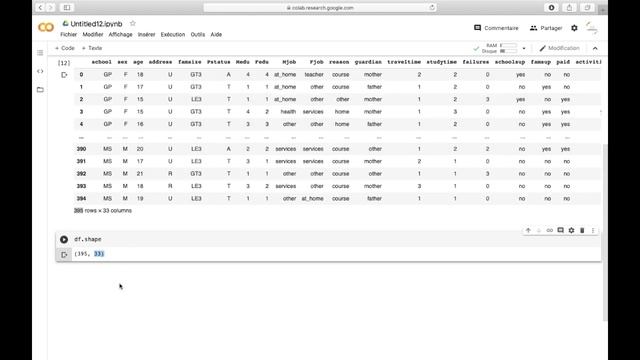Reload the page from the address bar

(431, 7)
